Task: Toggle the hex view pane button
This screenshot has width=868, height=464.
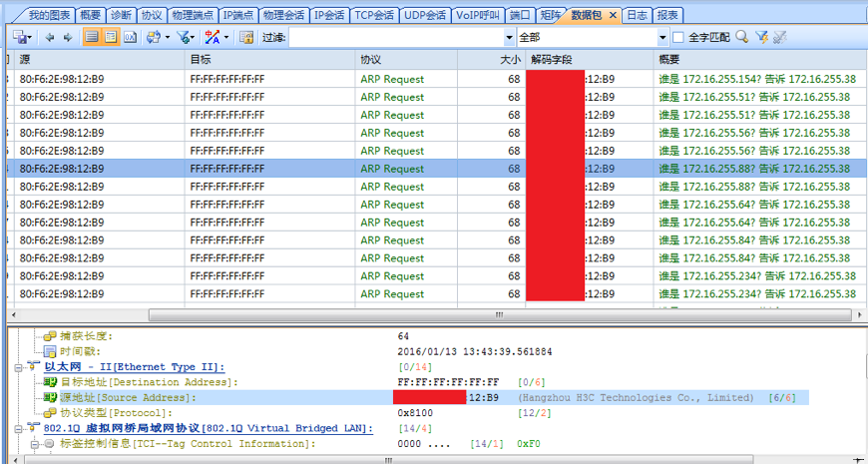Action: pos(130,38)
